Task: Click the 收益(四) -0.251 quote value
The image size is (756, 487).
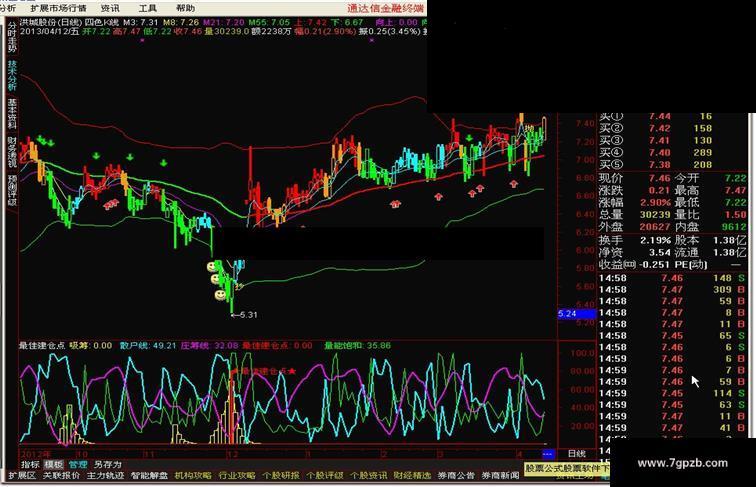Action: point(656,264)
